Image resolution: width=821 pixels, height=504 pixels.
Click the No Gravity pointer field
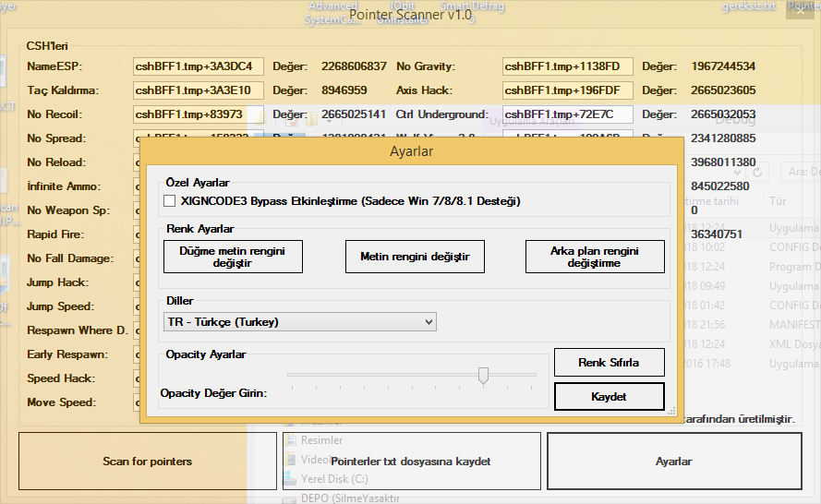pos(568,66)
